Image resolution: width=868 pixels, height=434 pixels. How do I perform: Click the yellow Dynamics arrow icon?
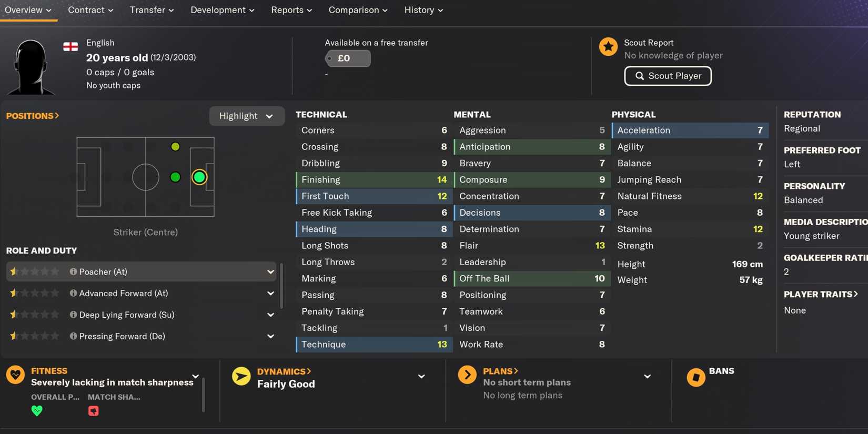tap(241, 376)
